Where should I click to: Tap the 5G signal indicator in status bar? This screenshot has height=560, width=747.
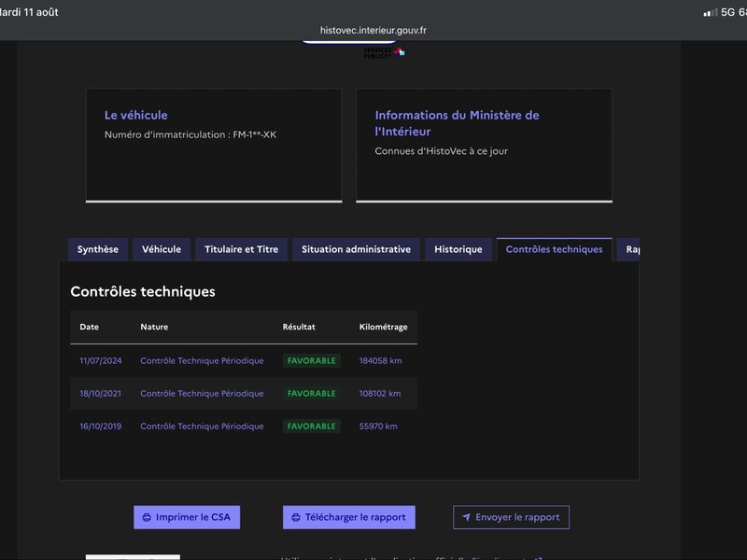tap(719, 12)
